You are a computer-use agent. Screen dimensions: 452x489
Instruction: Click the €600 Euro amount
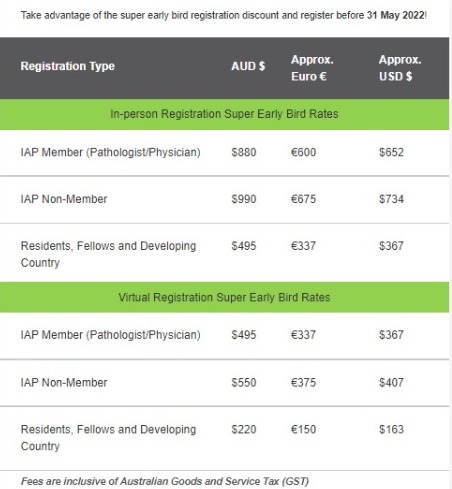pos(303,152)
